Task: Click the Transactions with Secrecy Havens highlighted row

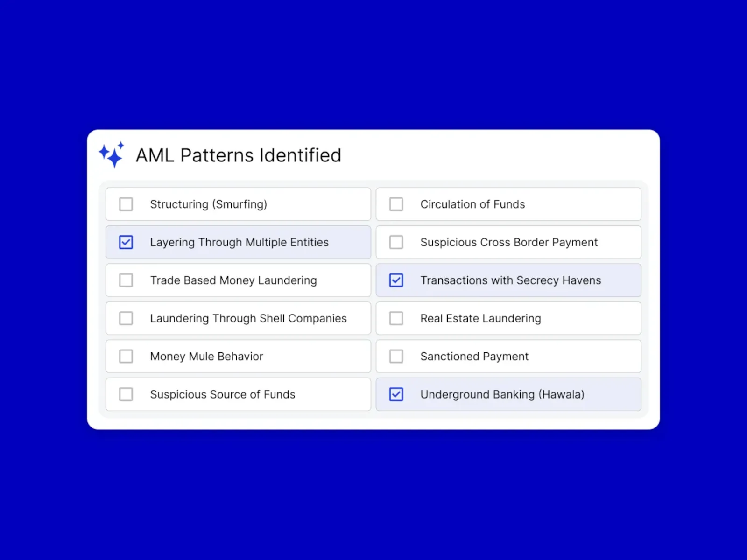Action: 508,280
